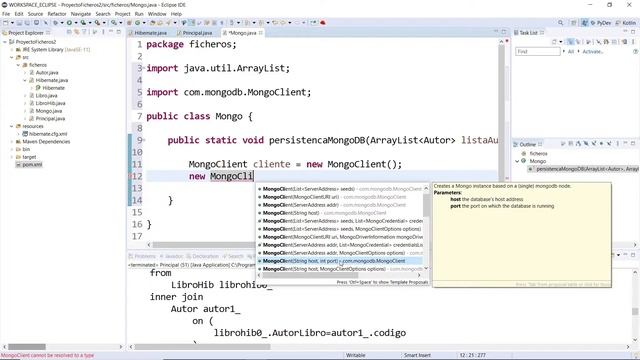Expand Maven Dependencies node
The width and height of the screenshot is (640, 360).
(12, 142)
